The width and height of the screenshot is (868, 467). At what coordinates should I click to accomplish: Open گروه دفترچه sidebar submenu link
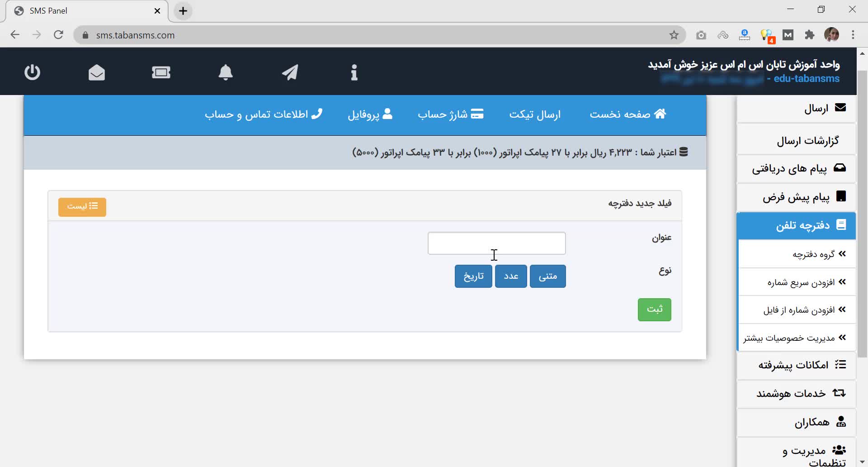[813, 254]
